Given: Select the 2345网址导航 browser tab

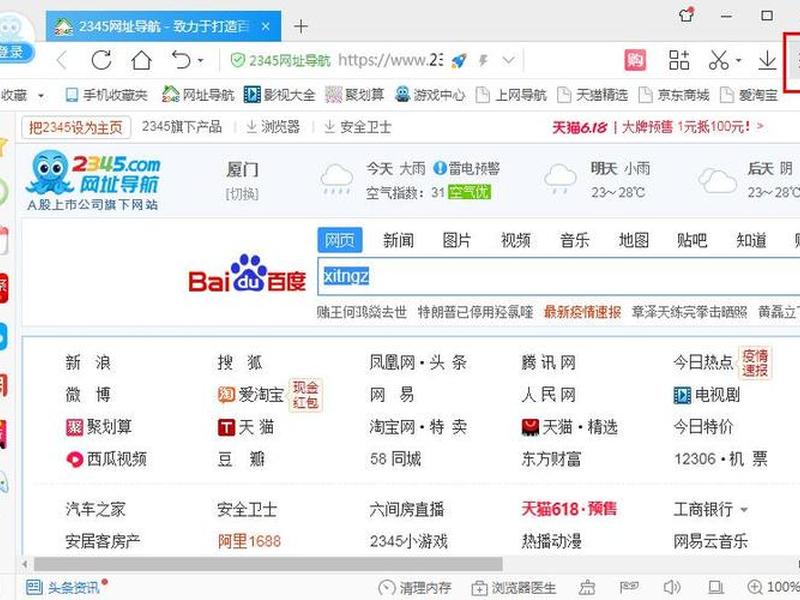Looking at the screenshot, I should pyautogui.click(x=163, y=26).
